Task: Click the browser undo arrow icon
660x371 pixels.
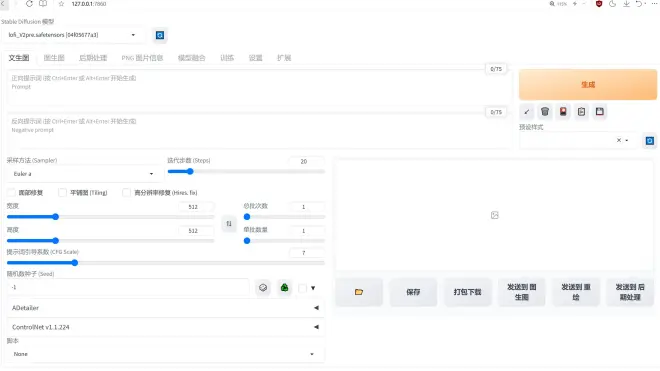Action: coord(639,4)
